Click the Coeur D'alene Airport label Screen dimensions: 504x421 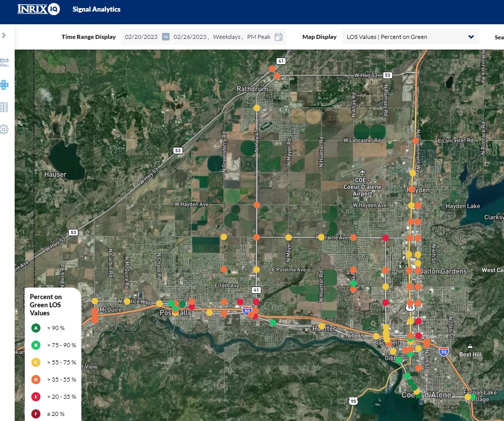pos(362,186)
